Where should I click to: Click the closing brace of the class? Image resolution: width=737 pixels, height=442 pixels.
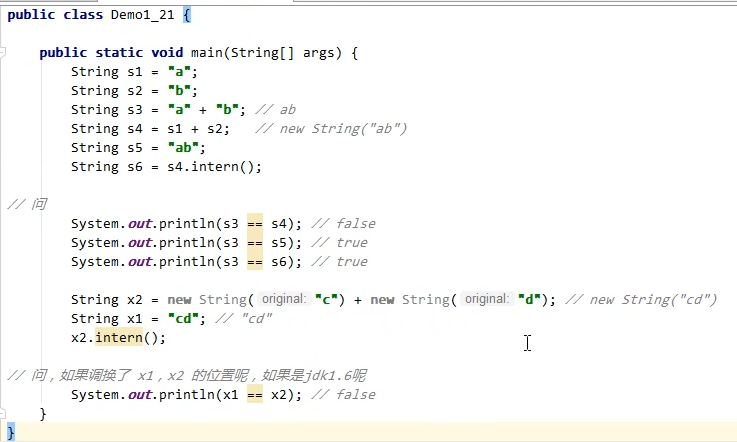point(11,432)
